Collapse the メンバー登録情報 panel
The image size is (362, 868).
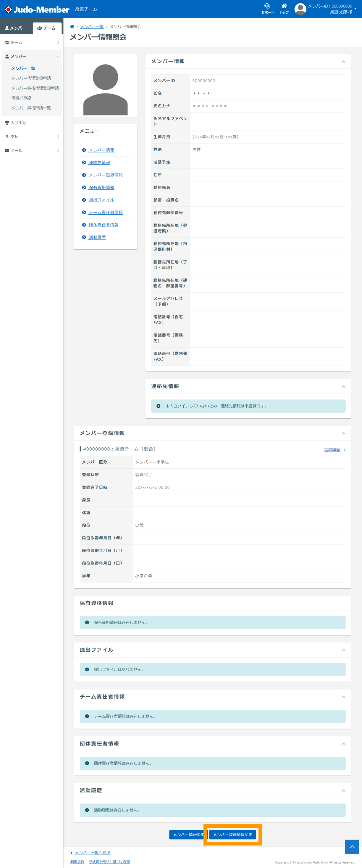pyautogui.click(x=343, y=433)
